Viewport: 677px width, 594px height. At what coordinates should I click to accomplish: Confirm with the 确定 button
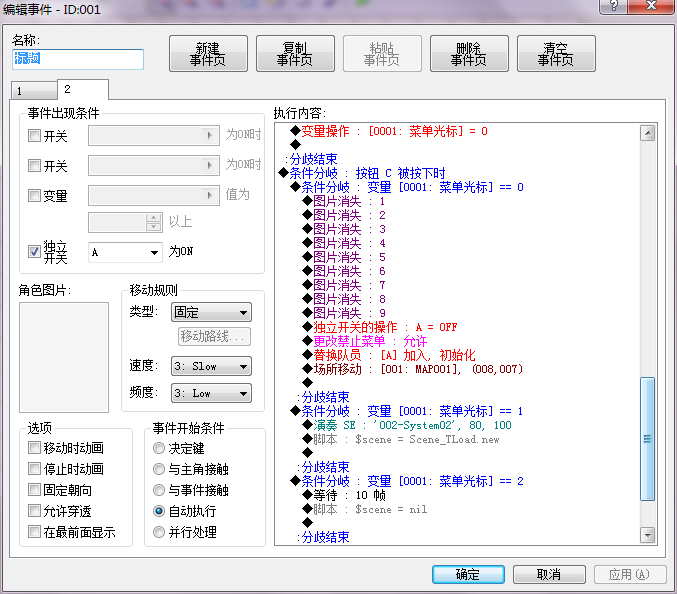(468, 574)
